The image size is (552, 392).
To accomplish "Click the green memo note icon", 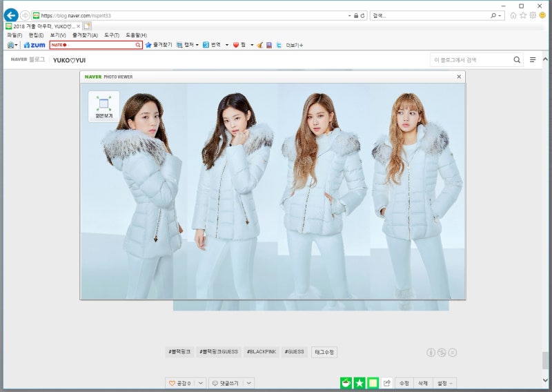I will [x=373, y=383].
